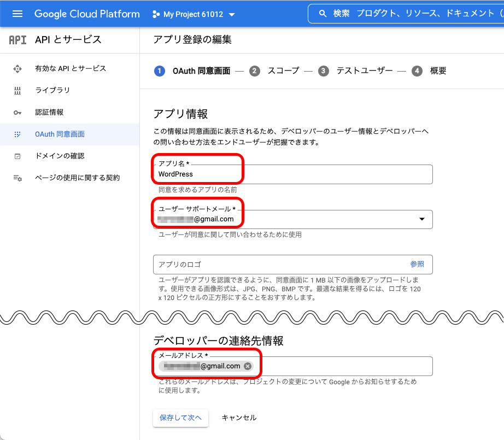Open the hamburger navigation menu
This screenshot has height=440, width=504.
[17, 14]
